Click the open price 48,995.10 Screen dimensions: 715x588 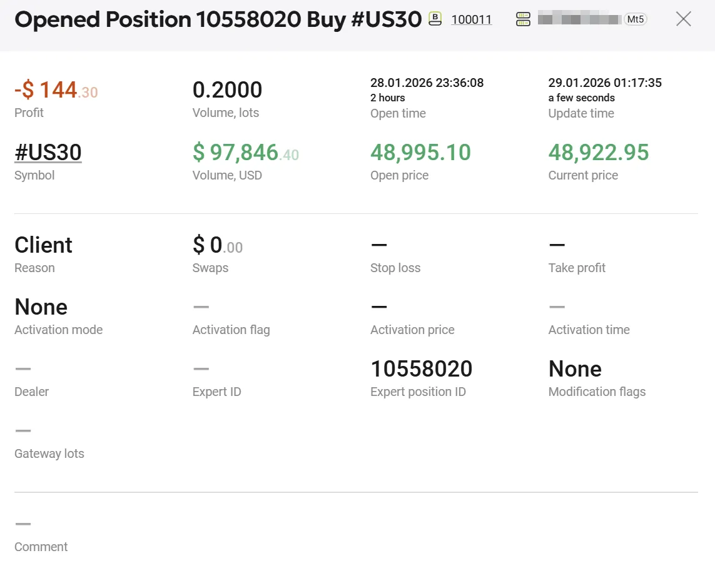pos(420,153)
